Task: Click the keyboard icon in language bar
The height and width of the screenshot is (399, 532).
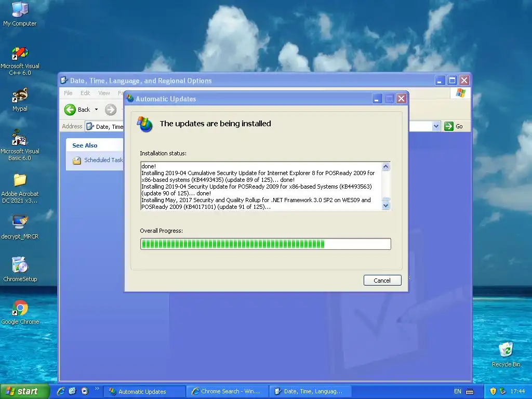Action: coord(470,392)
